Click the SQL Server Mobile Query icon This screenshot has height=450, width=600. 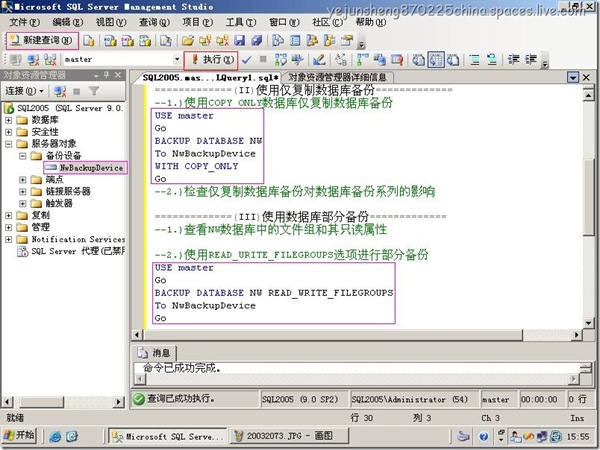(166, 41)
